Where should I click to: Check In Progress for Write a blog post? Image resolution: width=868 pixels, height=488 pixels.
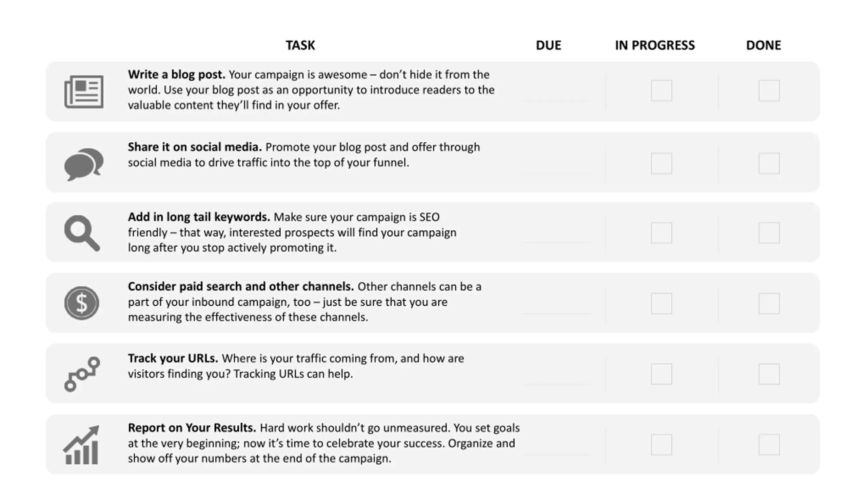tap(661, 90)
